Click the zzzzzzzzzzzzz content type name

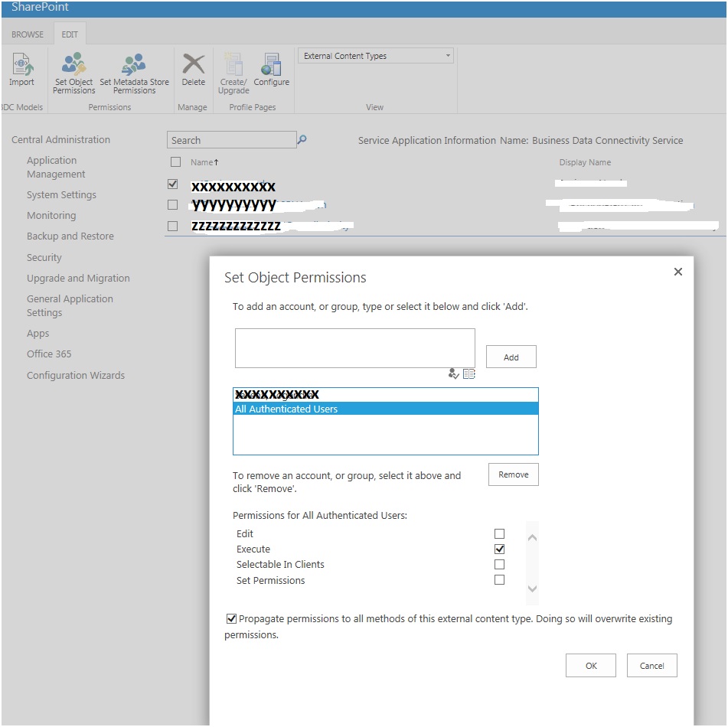point(237,226)
